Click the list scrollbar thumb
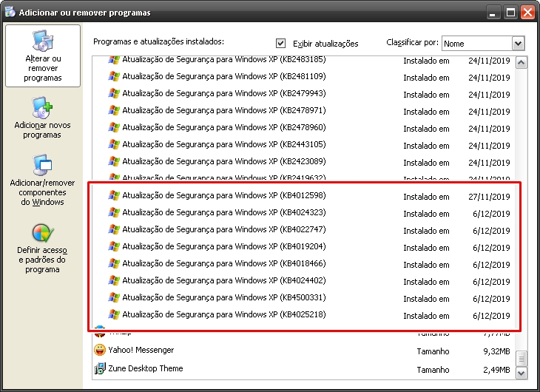The height and width of the screenshot is (392, 540). [521, 359]
